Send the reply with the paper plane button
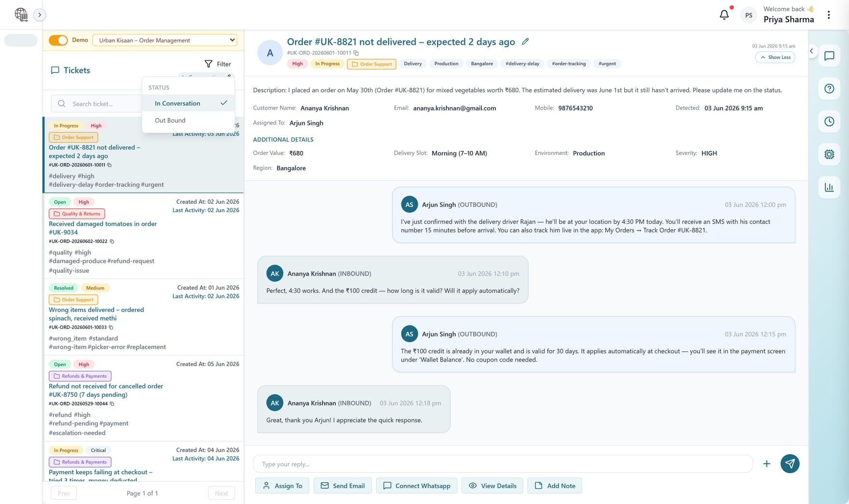Image resolution: width=849 pixels, height=504 pixels. point(790,464)
